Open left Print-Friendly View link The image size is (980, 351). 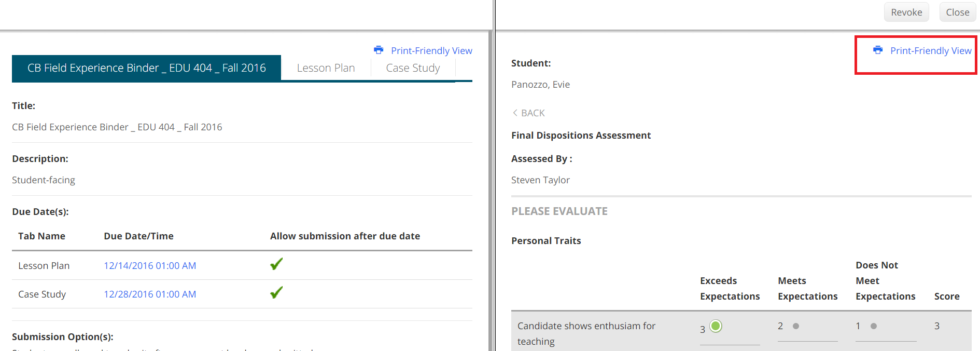pos(431,50)
